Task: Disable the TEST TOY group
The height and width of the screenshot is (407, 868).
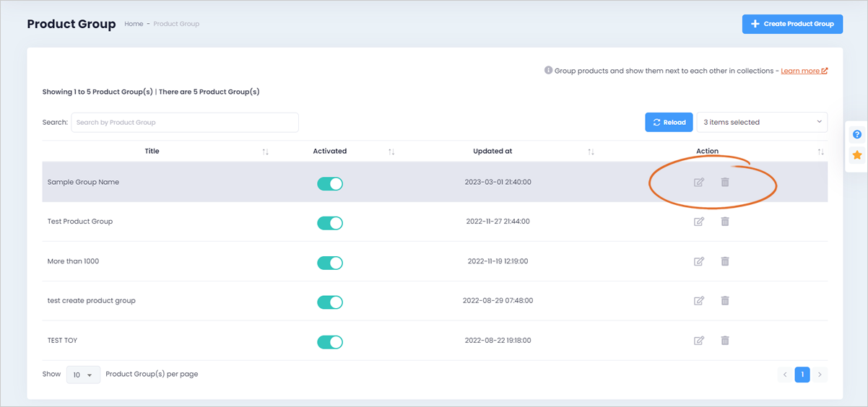Action: (x=330, y=342)
